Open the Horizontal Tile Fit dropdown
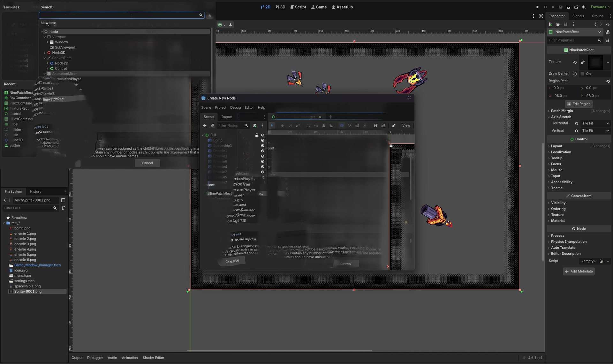The height and width of the screenshot is (364, 613). (x=595, y=123)
